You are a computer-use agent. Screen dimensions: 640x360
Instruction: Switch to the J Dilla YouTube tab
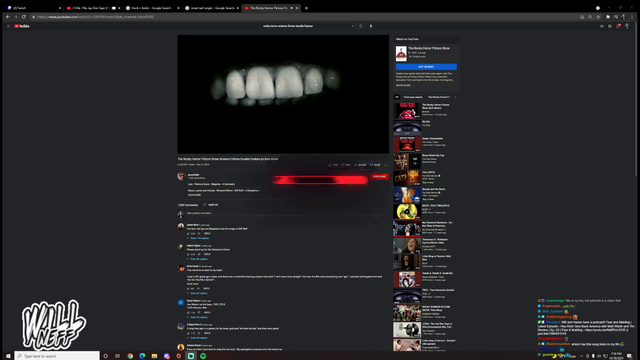click(x=93, y=8)
